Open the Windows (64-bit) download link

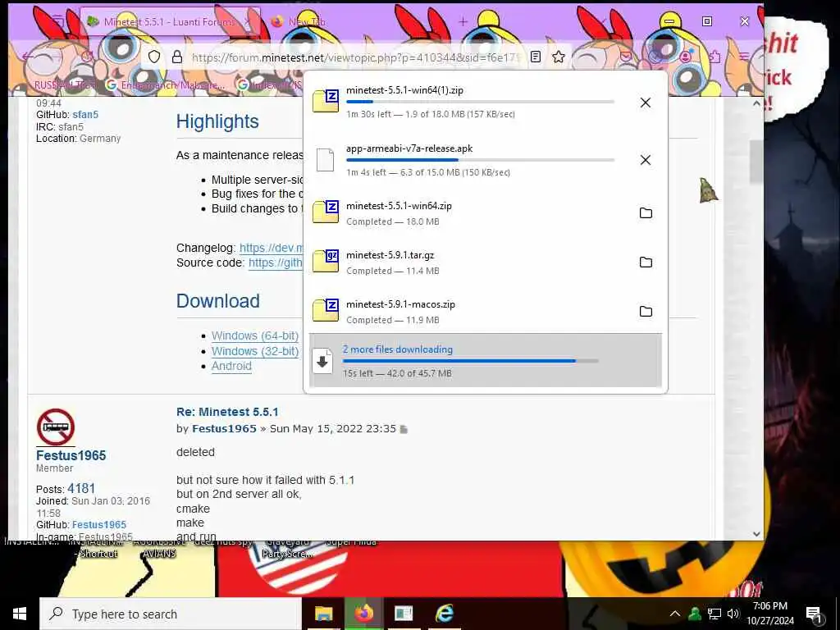(255, 336)
